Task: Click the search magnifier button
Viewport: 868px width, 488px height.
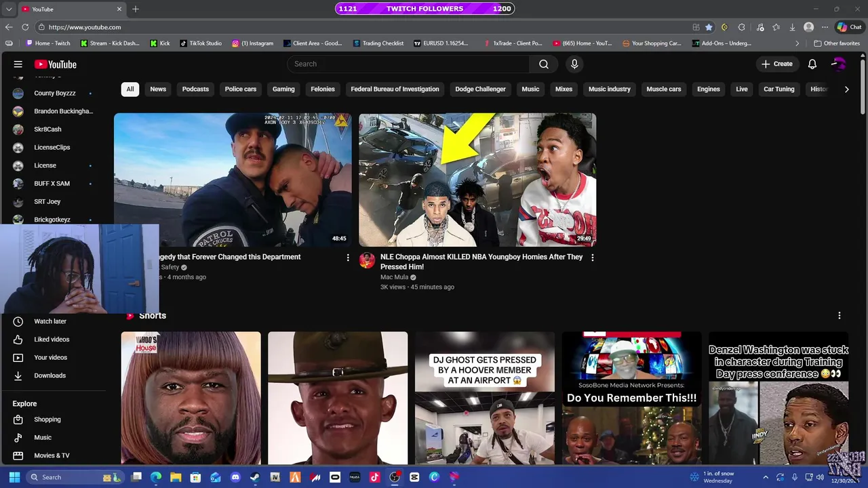Action: coord(544,64)
